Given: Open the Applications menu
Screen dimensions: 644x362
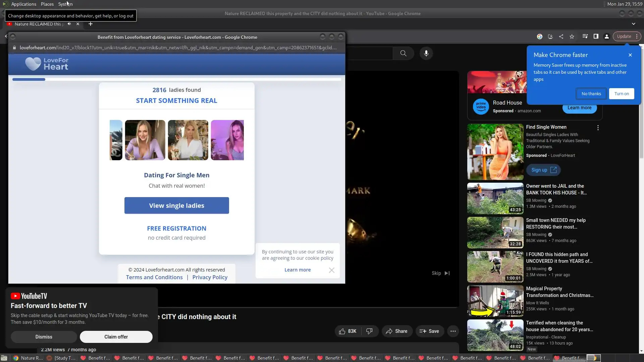Looking at the screenshot, I should (23, 4).
